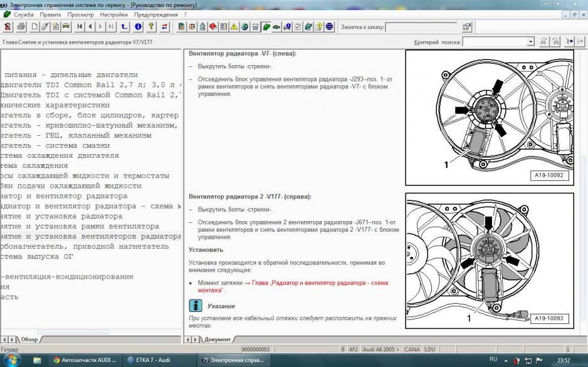588x367 pixels.
Task: Click the previous page arrow in toolbar
Action: coord(90,27)
